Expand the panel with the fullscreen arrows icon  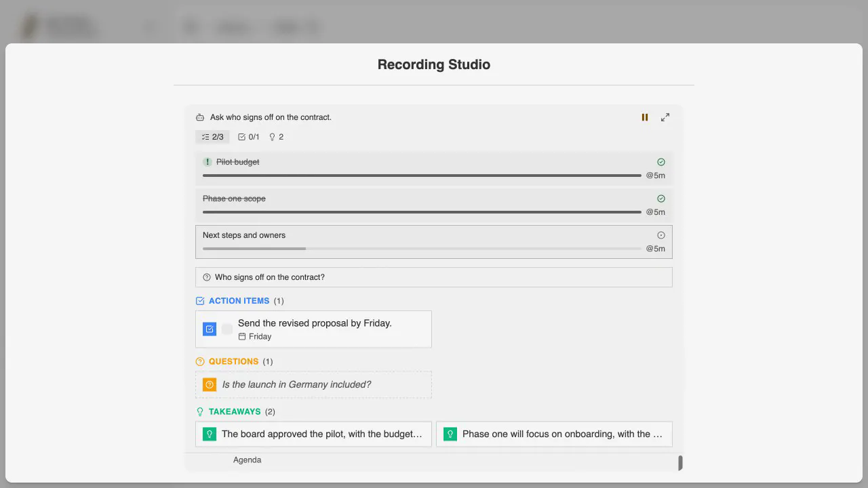665,117
